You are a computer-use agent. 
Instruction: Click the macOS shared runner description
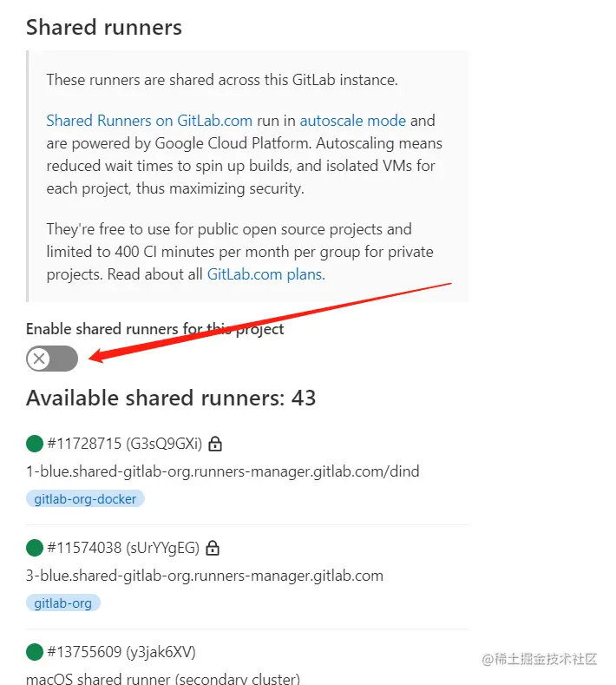(x=163, y=678)
